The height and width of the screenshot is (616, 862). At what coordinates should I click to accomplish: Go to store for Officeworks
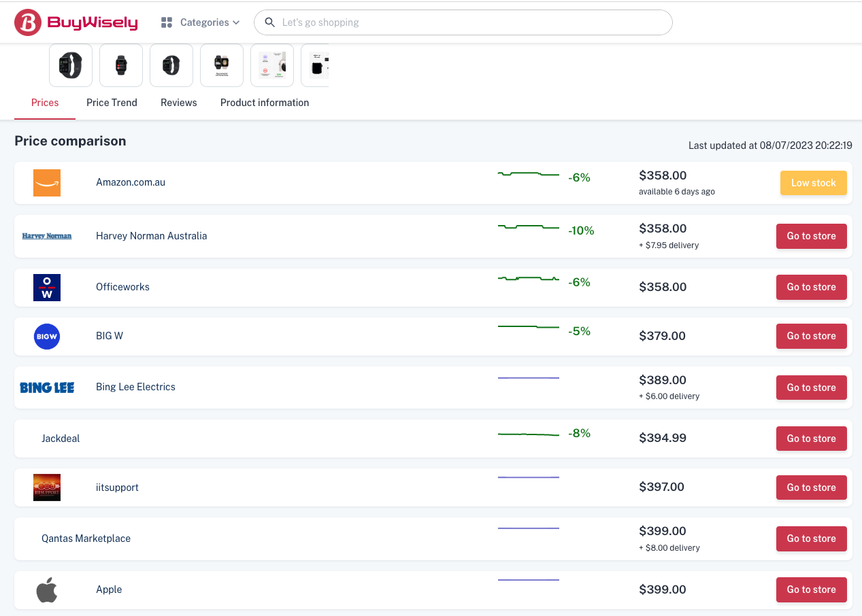pyautogui.click(x=812, y=287)
